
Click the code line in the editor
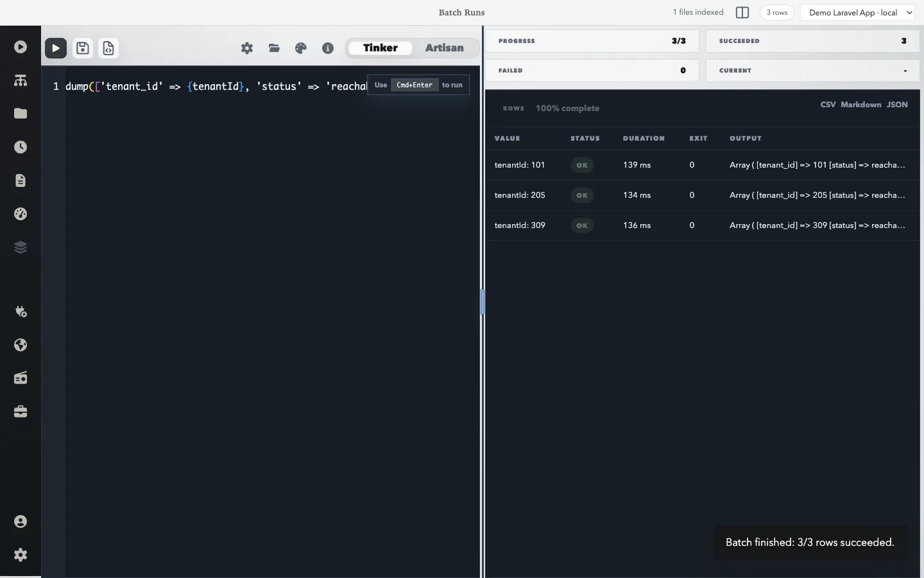coord(216,86)
